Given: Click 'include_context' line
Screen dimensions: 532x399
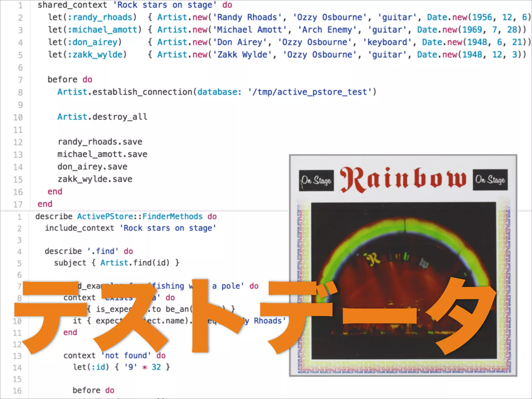Looking at the screenshot, I should tap(130, 228).
